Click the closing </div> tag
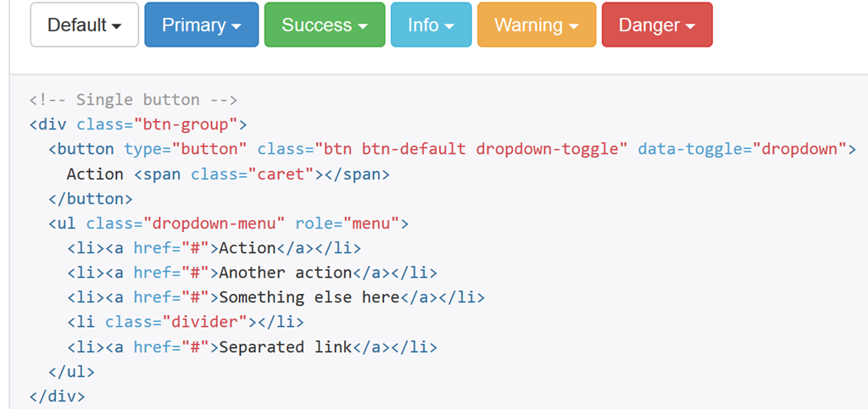The height and width of the screenshot is (409, 868). click(x=57, y=396)
